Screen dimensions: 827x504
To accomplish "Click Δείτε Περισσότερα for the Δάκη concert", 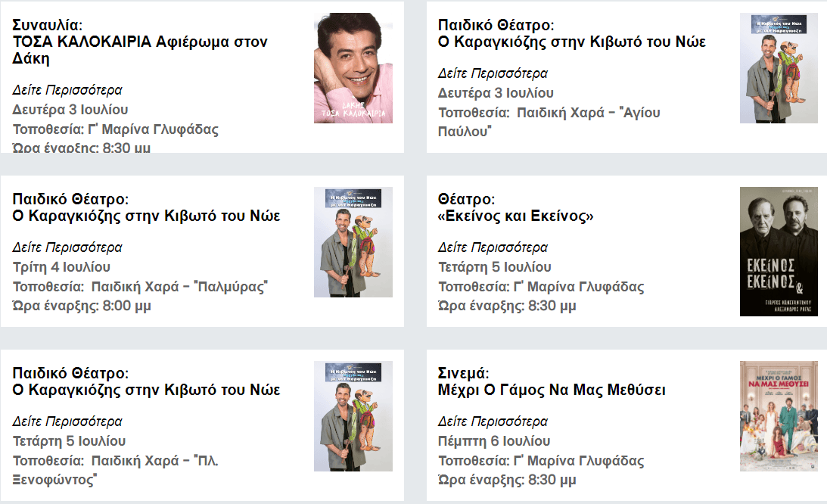I will click(67, 90).
